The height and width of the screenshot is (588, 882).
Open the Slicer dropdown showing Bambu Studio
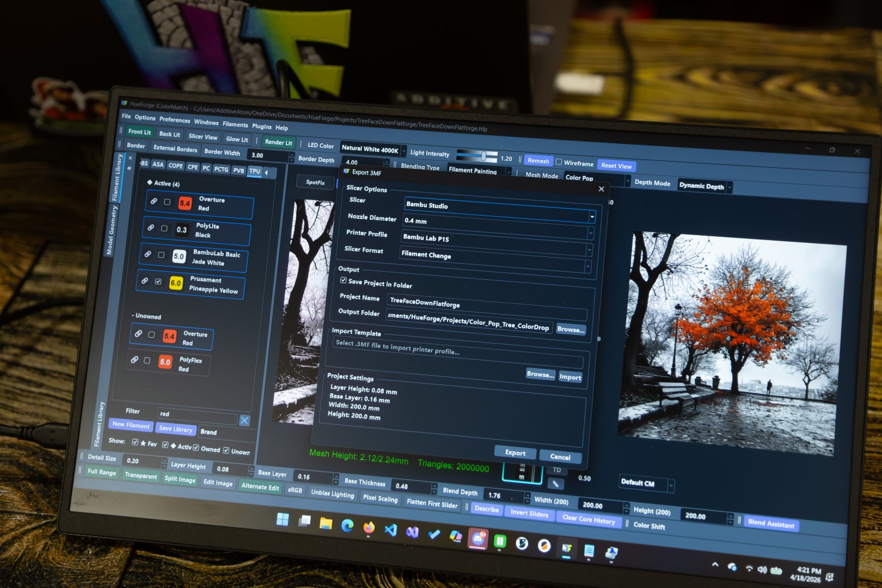500,210
